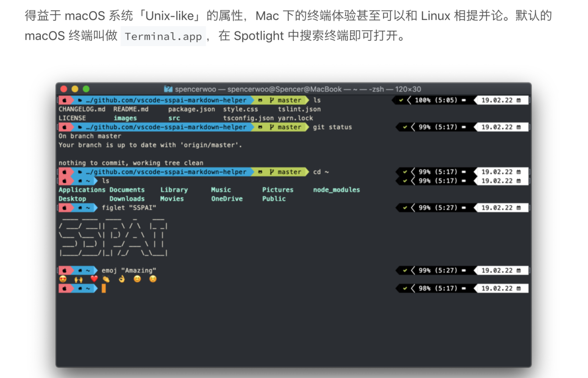The width and height of the screenshot is (588, 378).
Task: Click the LICENSE file name
Action: (73, 118)
